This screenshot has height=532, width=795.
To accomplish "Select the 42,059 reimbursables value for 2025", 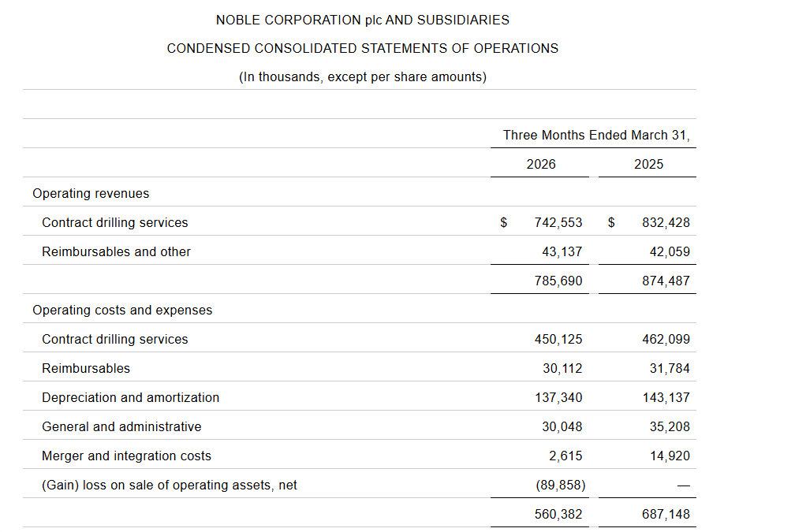I will coord(666,251).
